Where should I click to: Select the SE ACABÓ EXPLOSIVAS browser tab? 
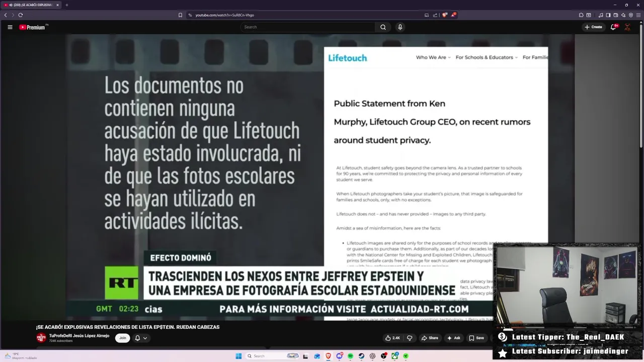tap(31, 5)
